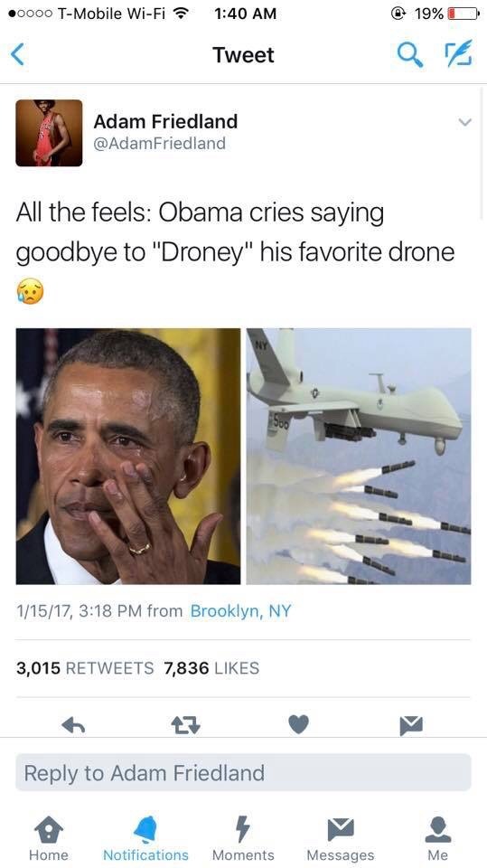The width and height of the screenshot is (487, 868).
Task: Compose a new tweet with quill icon
Action: tap(459, 53)
